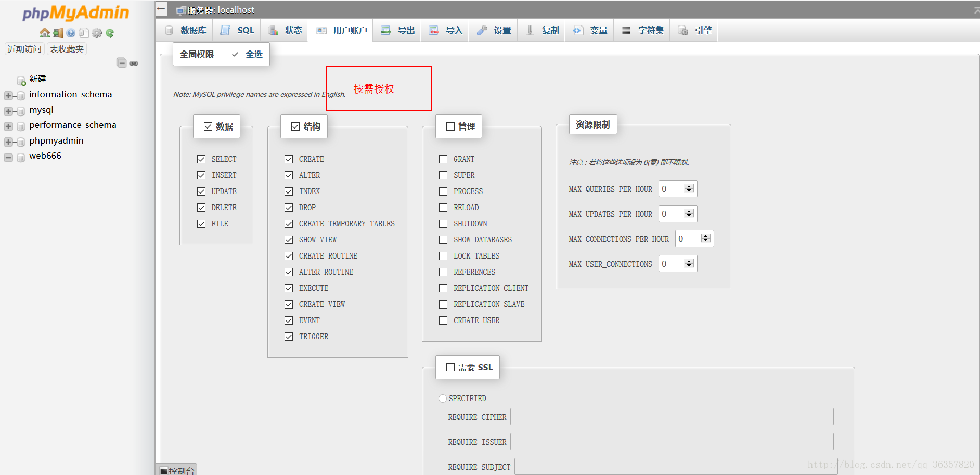
Task: Click database icon next to information_schema
Action: coord(21,96)
